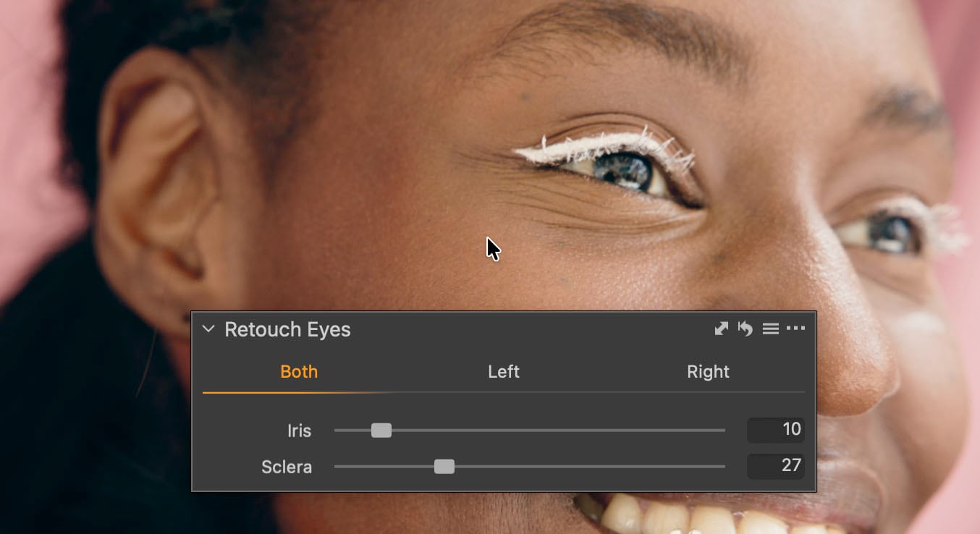The width and height of the screenshot is (980, 534).
Task: Click the Sclera slider label
Action: tap(287, 467)
